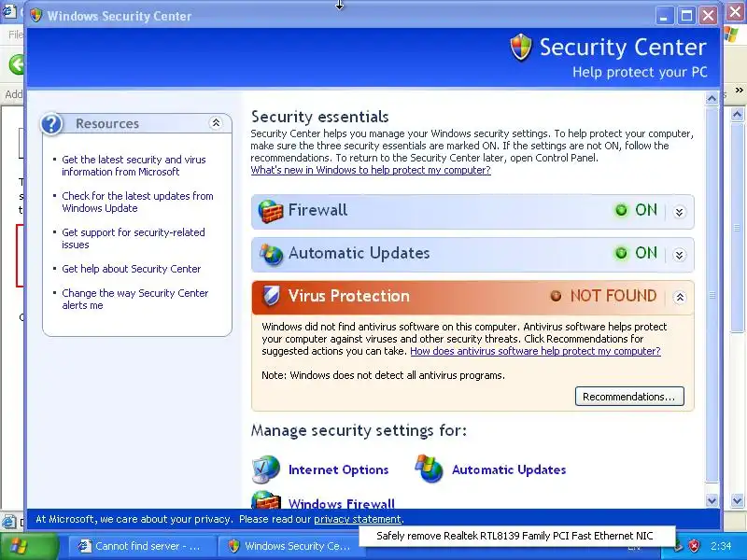Open Automatic Updates settings link

coord(509,469)
